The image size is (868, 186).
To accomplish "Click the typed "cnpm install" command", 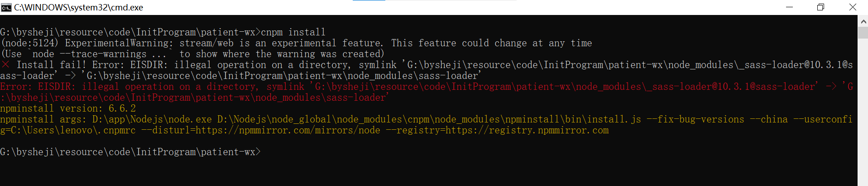I will [293, 32].
